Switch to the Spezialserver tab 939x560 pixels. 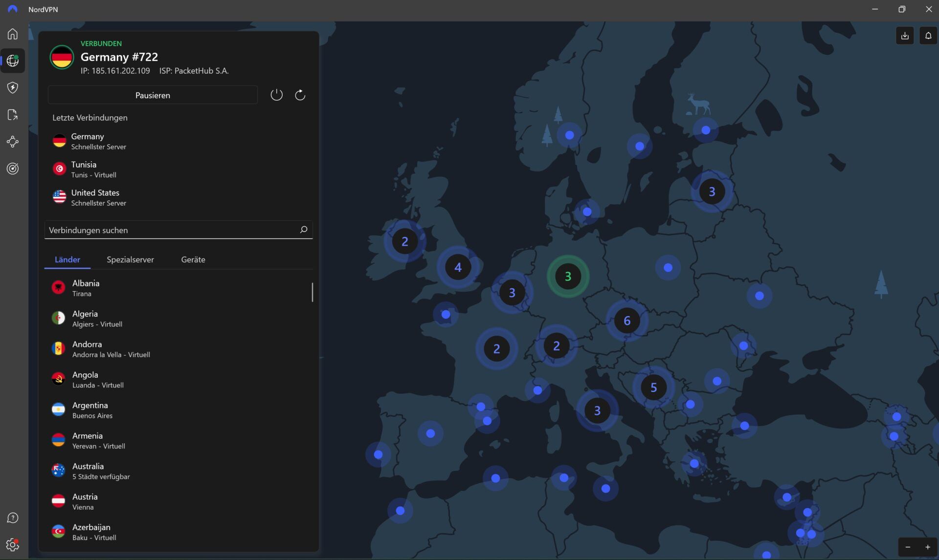[x=130, y=259]
